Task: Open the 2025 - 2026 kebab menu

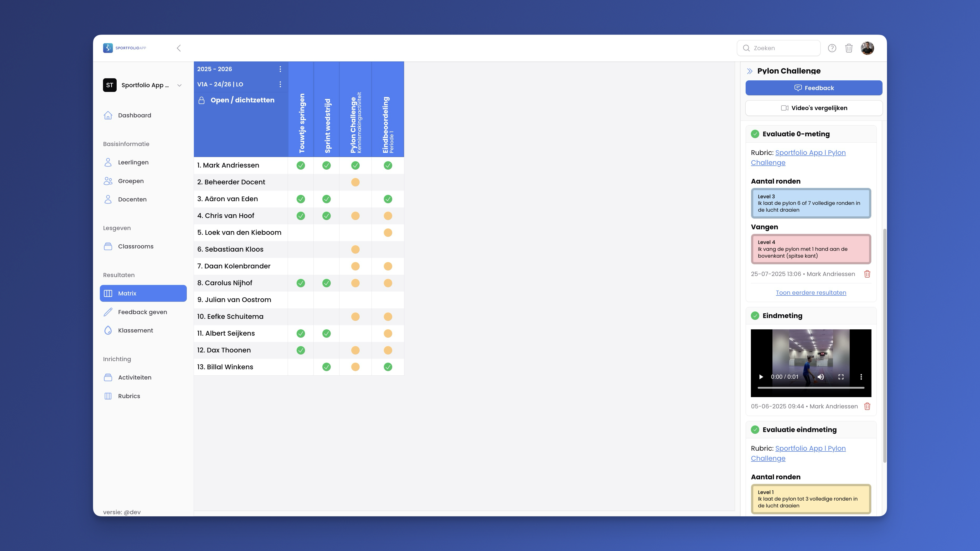Action: point(280,69)
